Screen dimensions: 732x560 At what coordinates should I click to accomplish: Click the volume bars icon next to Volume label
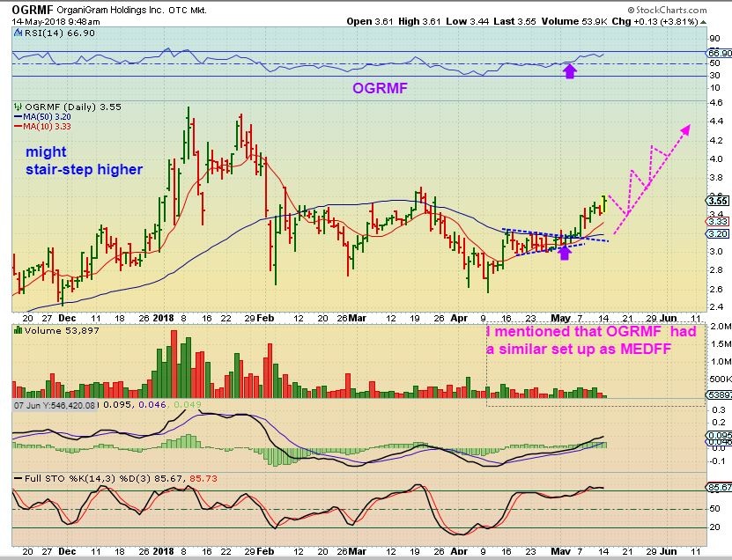(x=17, y=329)
